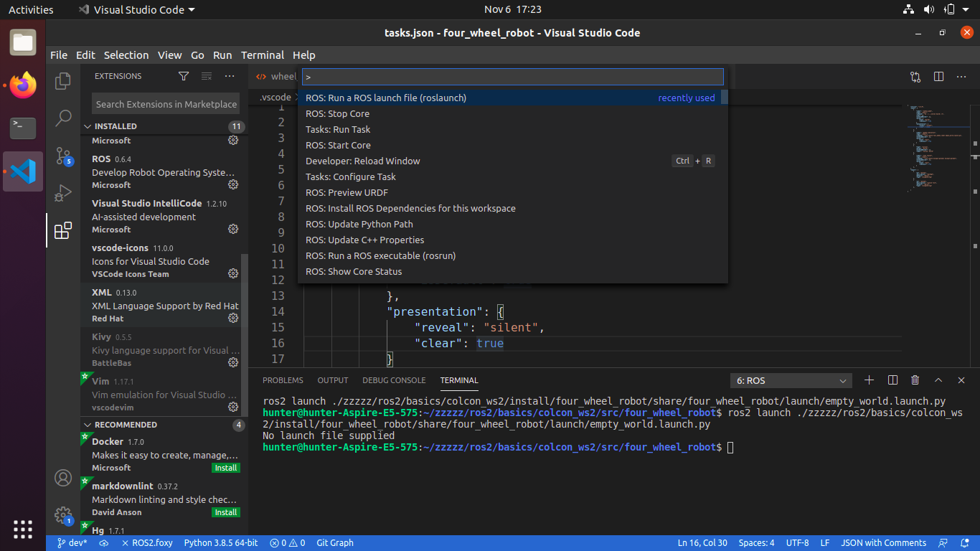Click ROS2.foxy status bar item
The height and width of the screenshot is (551, 980).
(147, 543)
